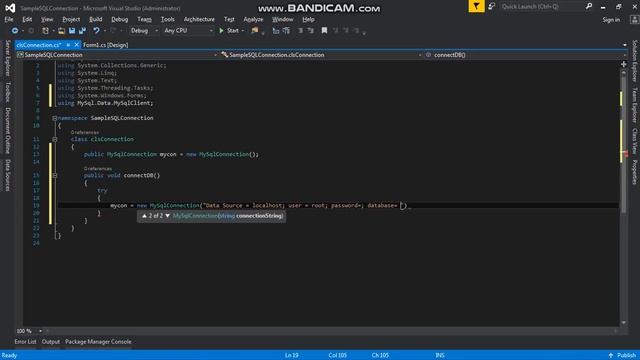Click the account icon next to Sign in
Image resolution: width=640 pixels, height=360 pixels.
click(634, 19)
